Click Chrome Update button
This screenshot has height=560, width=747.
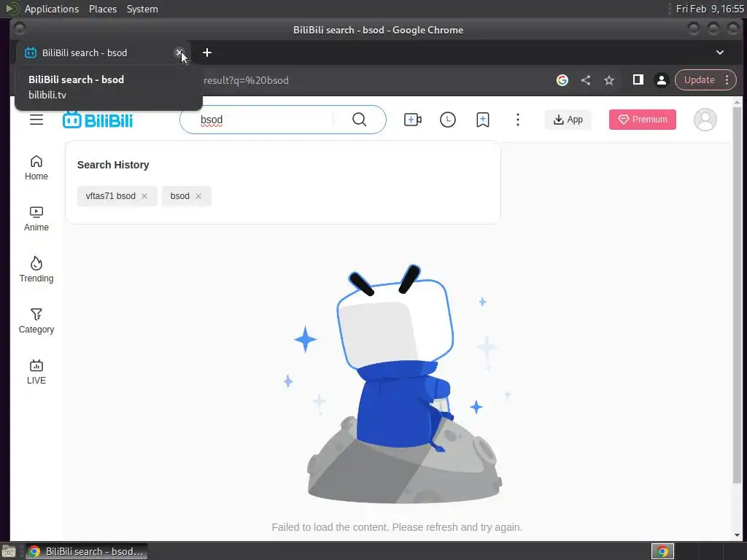(x=699, y=80)
